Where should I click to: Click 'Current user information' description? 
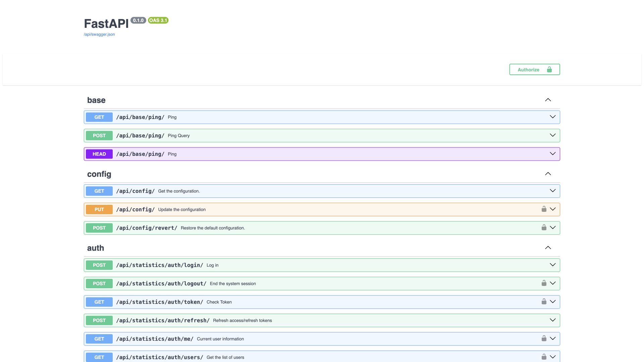coord(220,339)
